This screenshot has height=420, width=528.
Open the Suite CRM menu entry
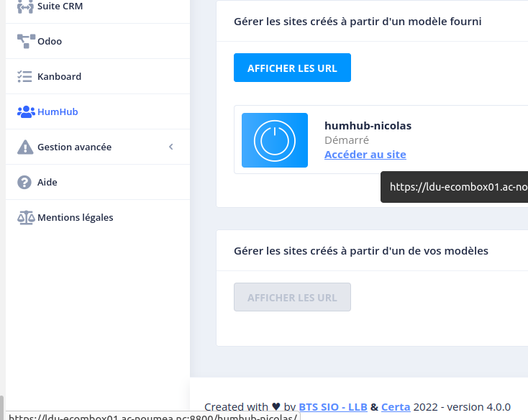click(60, 6)
